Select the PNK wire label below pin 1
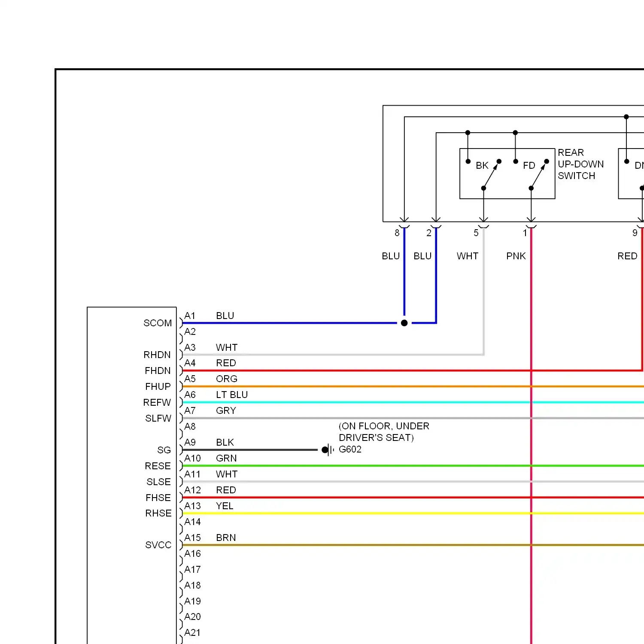This screenshot has height=644, width=644. (x=516, y=256)
